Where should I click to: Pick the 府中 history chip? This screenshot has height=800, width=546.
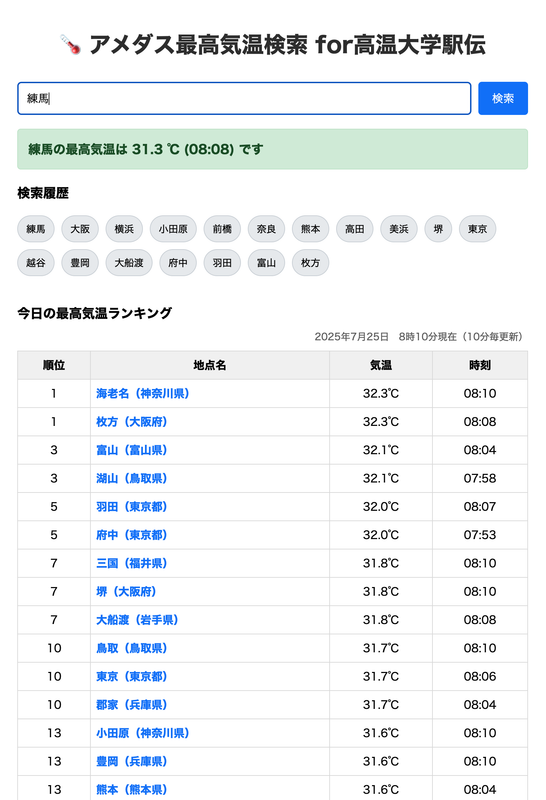178,263
